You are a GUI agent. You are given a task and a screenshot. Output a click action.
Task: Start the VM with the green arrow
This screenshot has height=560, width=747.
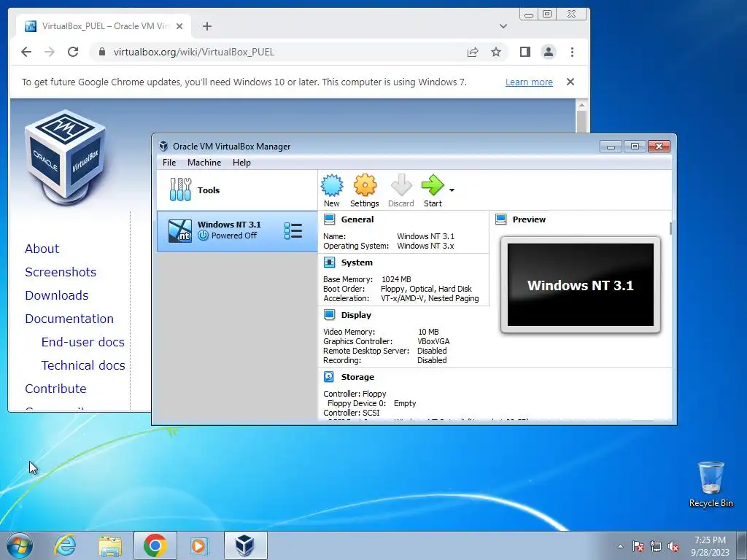tap(433, 190)
